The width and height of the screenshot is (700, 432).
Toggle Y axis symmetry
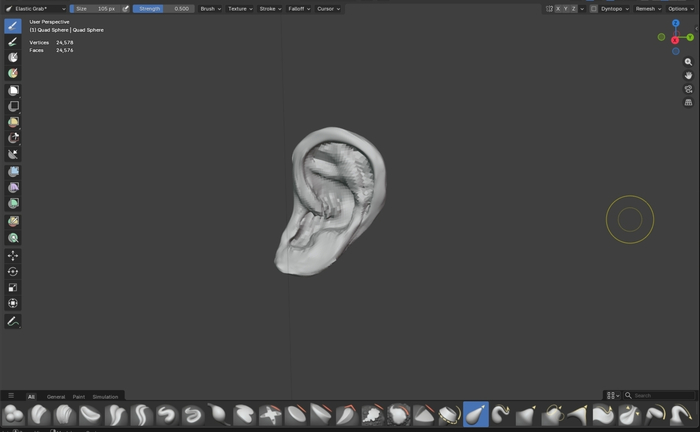click(x=566, y=8)
